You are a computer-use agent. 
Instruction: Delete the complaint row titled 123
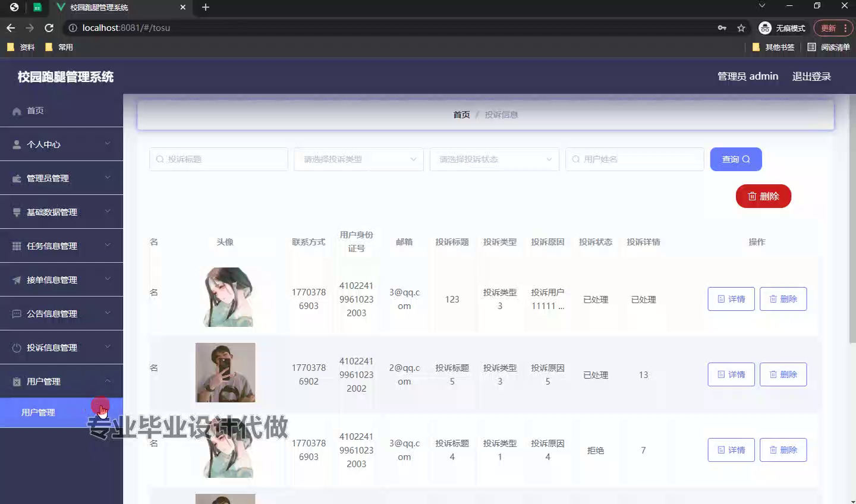pos(783,299)
